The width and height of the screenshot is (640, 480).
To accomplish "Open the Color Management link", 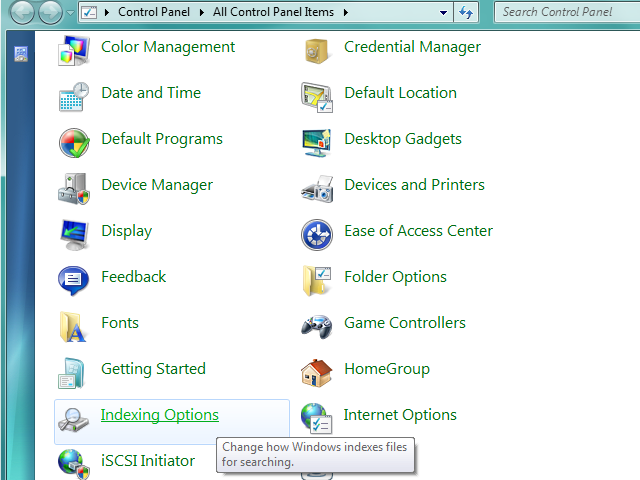I will tap(168, 47).
